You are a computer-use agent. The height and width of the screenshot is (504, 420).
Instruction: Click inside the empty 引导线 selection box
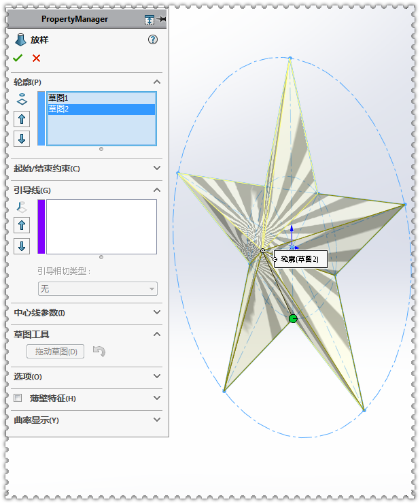(x=101, y=226)
